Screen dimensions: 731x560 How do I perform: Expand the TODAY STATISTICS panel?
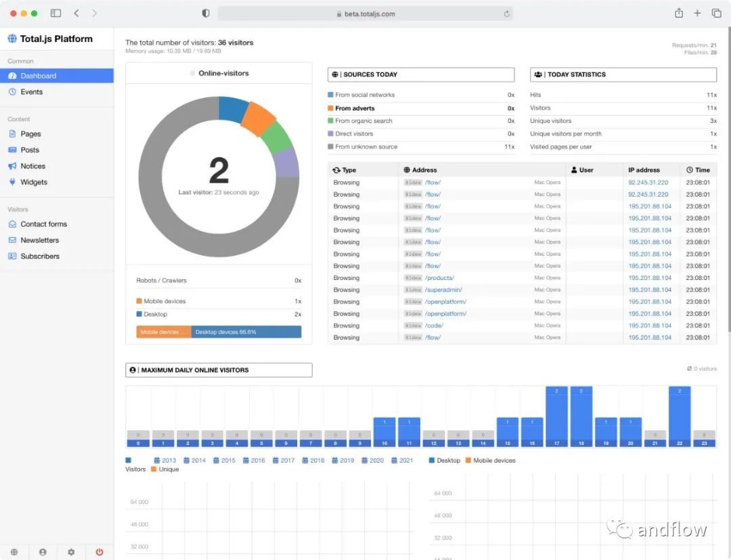(623, 74)
